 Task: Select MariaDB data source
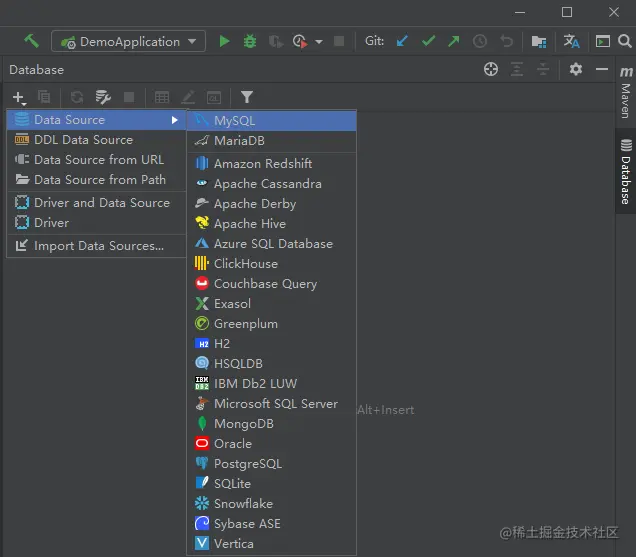272,141
